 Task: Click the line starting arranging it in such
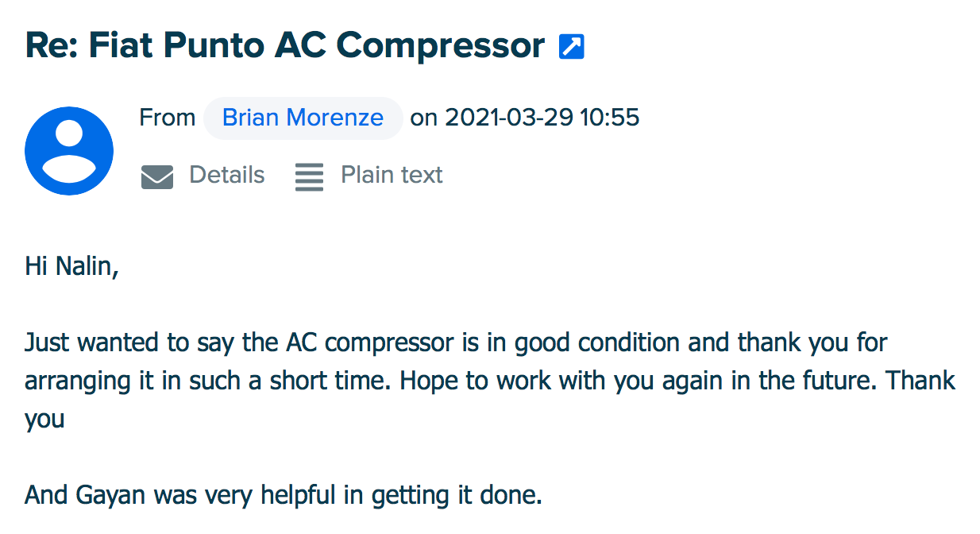pos(490,381)
